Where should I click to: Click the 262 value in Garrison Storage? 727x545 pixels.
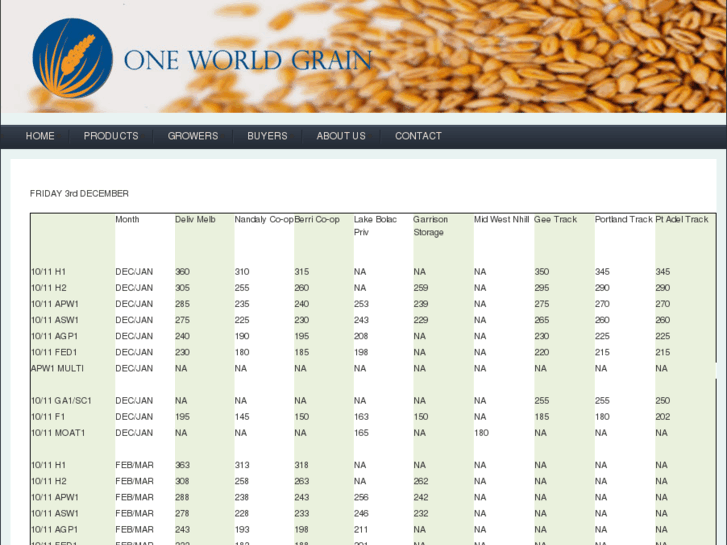(421, 481)
